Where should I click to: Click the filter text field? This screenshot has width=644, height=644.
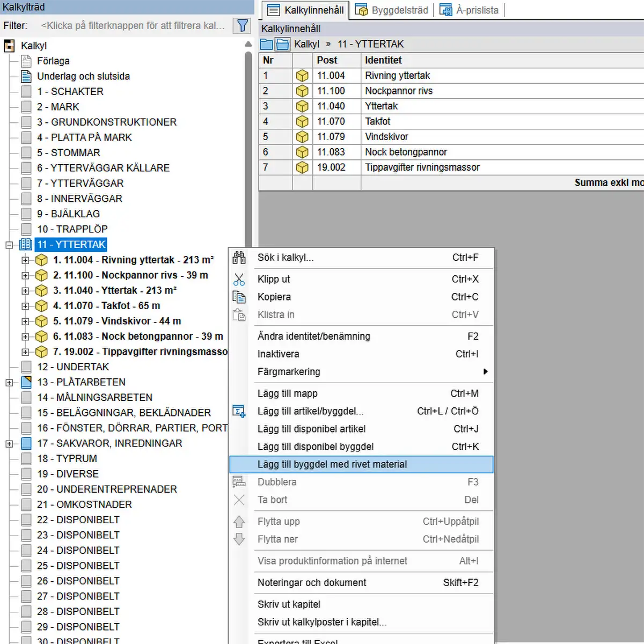click(133, 25)
